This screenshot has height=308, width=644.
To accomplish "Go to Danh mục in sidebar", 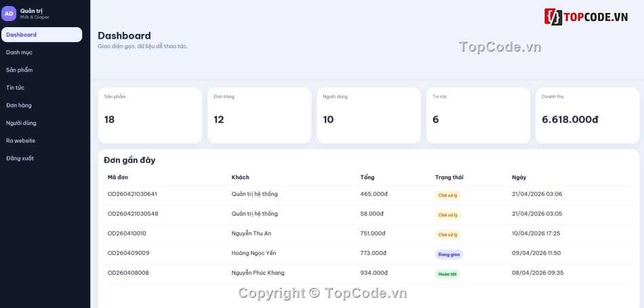I will point(19,52).
